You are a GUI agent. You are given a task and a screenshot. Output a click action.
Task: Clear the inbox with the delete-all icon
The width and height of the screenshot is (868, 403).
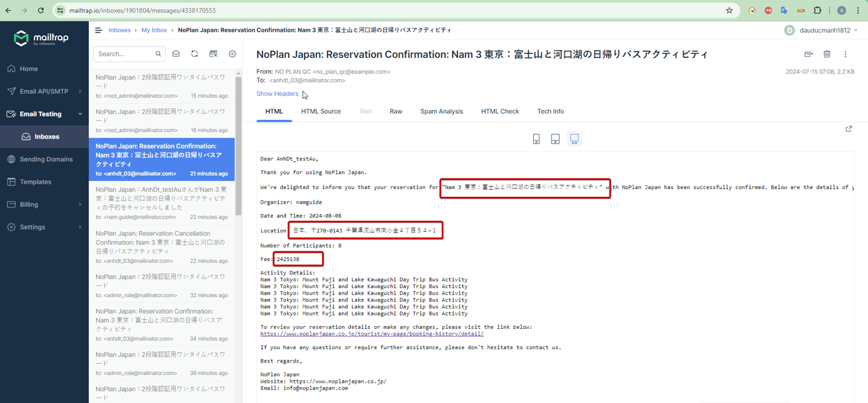(214, 54)
